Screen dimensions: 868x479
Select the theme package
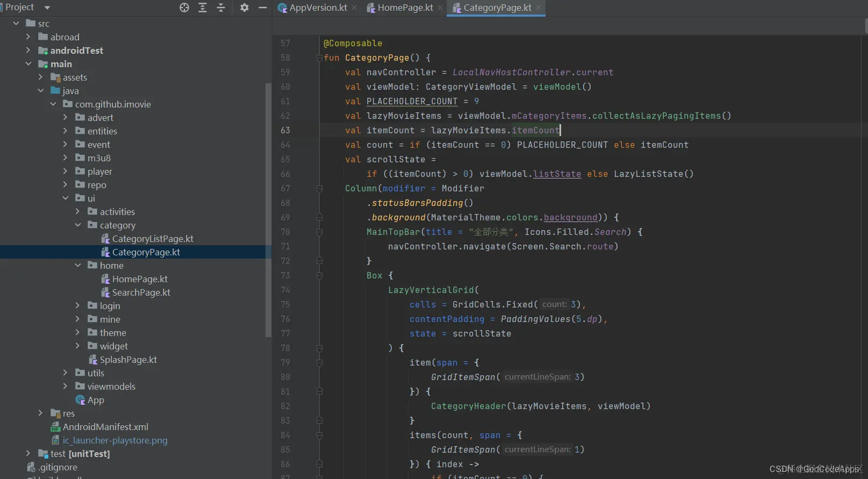[113, 333]
